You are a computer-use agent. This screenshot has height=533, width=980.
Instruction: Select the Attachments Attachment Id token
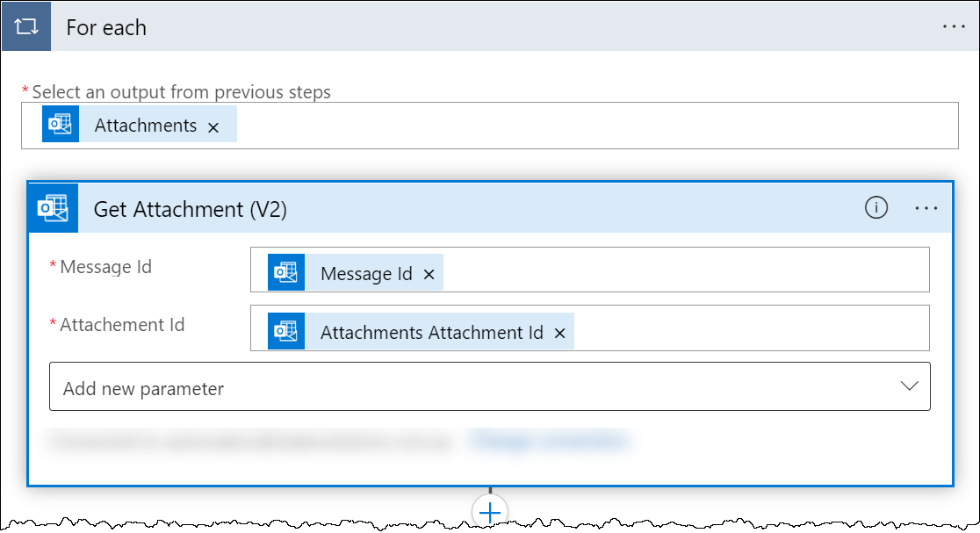[431, 333]
